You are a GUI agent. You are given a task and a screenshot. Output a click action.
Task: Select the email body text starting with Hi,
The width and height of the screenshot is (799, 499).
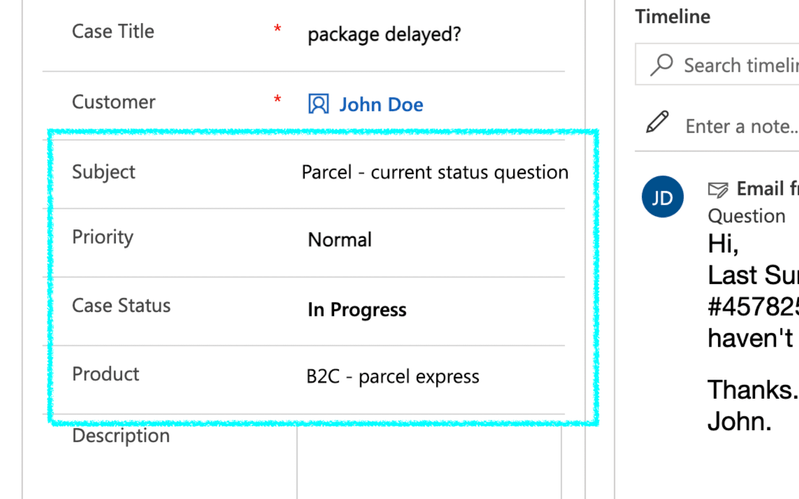pos(723,245)
